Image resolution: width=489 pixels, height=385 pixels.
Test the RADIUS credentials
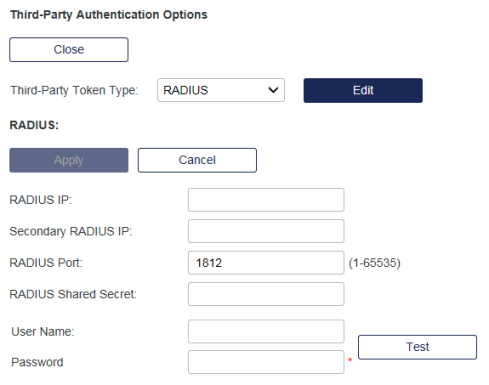(418, 347)
